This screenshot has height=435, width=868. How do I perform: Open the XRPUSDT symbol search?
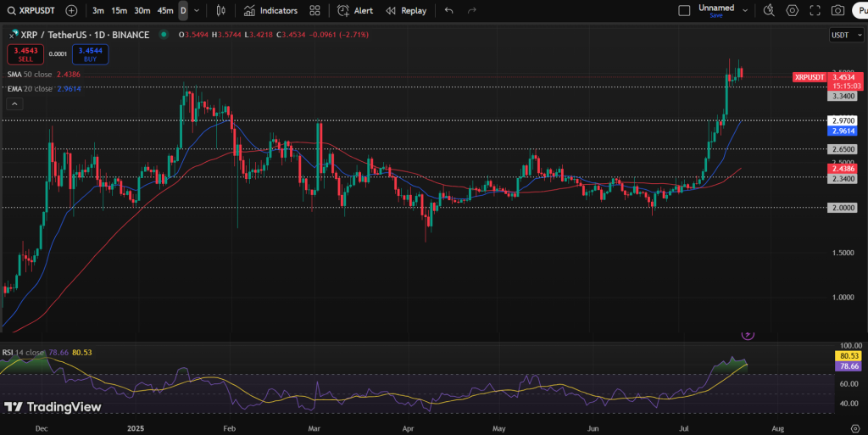pos(31,10)
